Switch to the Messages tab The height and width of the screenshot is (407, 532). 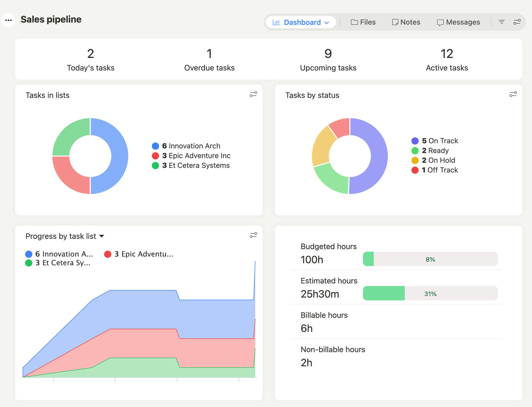(458, 22)
